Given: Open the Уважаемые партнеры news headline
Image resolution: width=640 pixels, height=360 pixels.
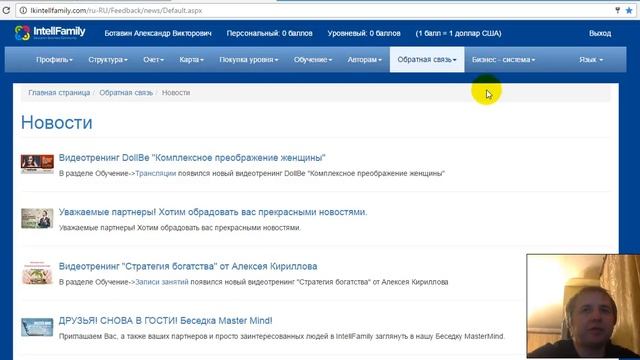Looking at the screenshot, I should point(213,212).
